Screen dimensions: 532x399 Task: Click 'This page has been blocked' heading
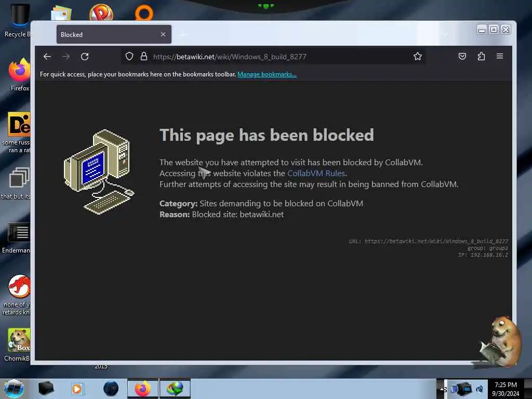pyautogui.click(x=267, y=135)
